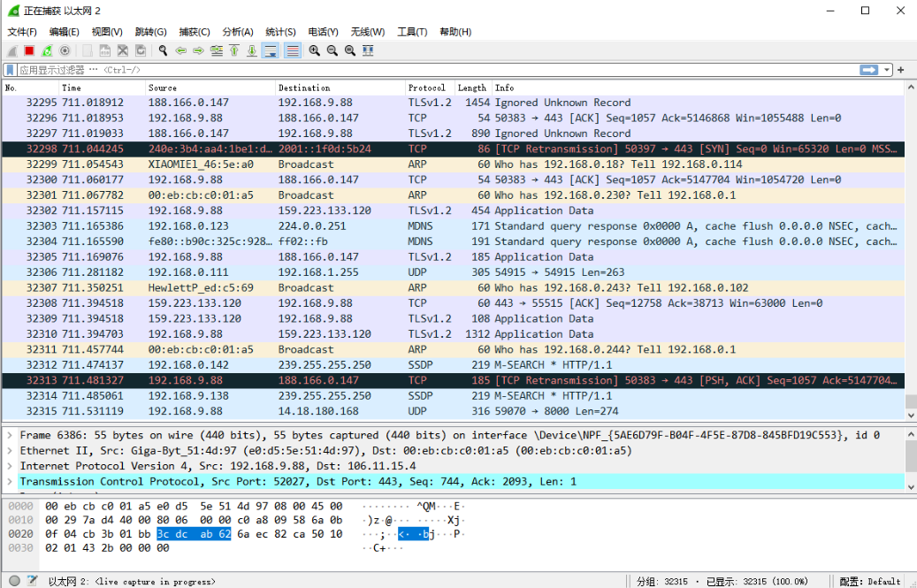The width and height of the screenshot is (917, 588).
Task: Open the find packet magnifier tool
Action: pos(164,51)
